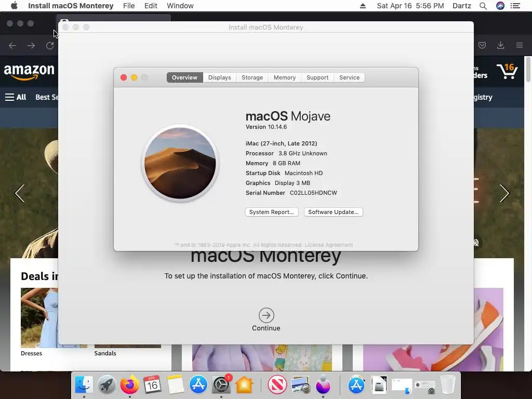The width and height of the screenshot is (532, 399).
Task: Open Spotlight search in menu bar
Action: click(x=483, y=6)
